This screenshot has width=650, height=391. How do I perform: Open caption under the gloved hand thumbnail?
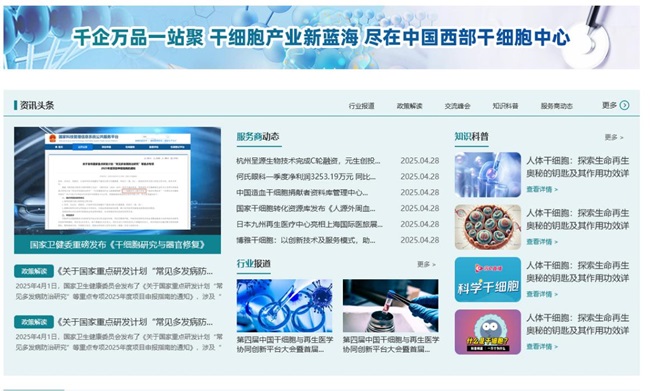pyautogui.click(x=390, y=344)
